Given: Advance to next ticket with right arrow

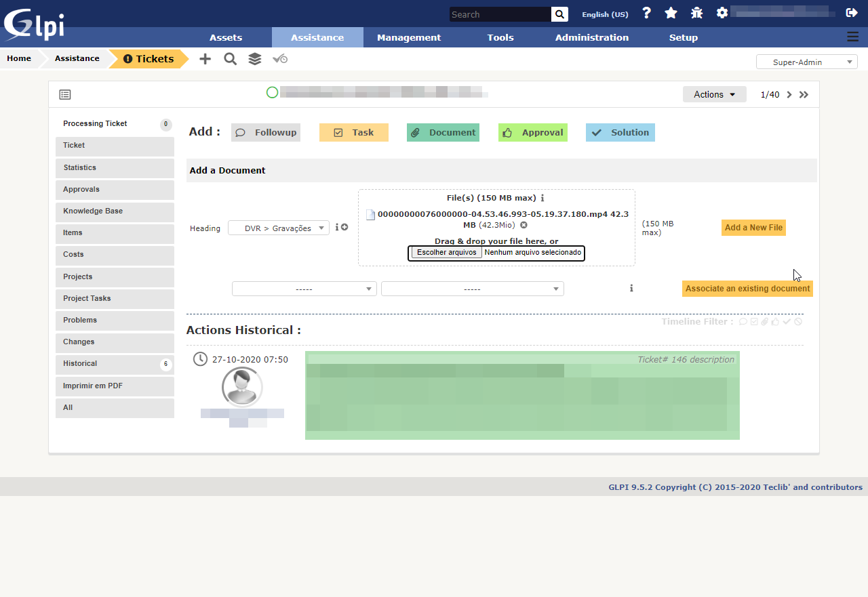Looking at the screenshot, I should (789, 94).
